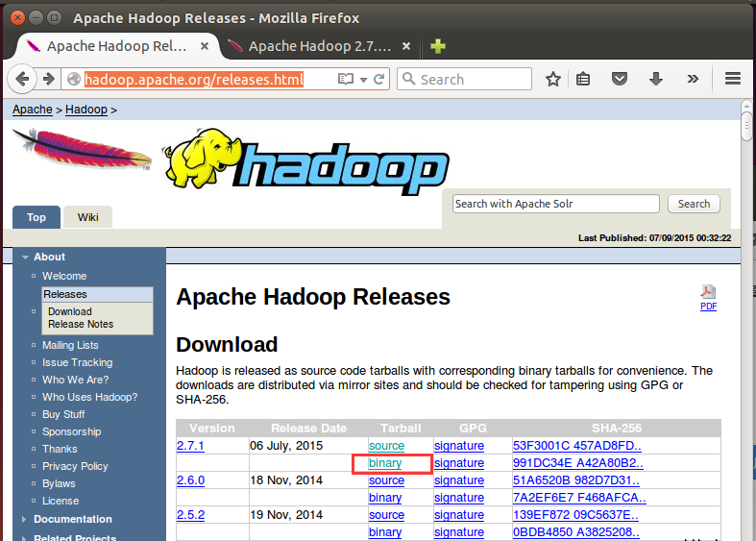Collapse the About section triangle
Image resolution: width=756 pixels, height=541 pixels.
coord(25,258)
